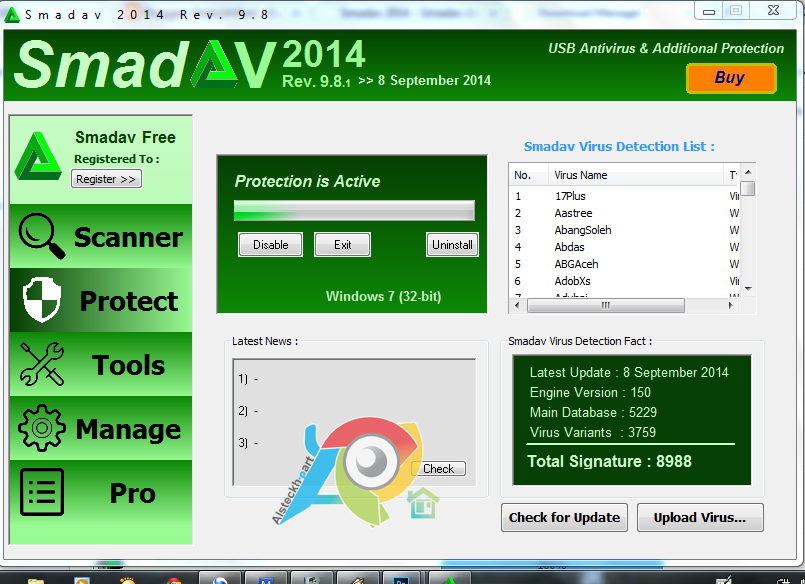Close the Smadav window

(x=774, y=11)
